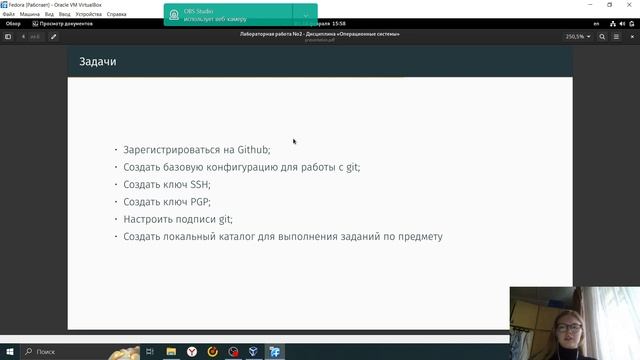Viewport: 640px width, 360px height.
Task: Click the 'Создать локальный каталог' bullet line
Action: (x=283, y=237)
